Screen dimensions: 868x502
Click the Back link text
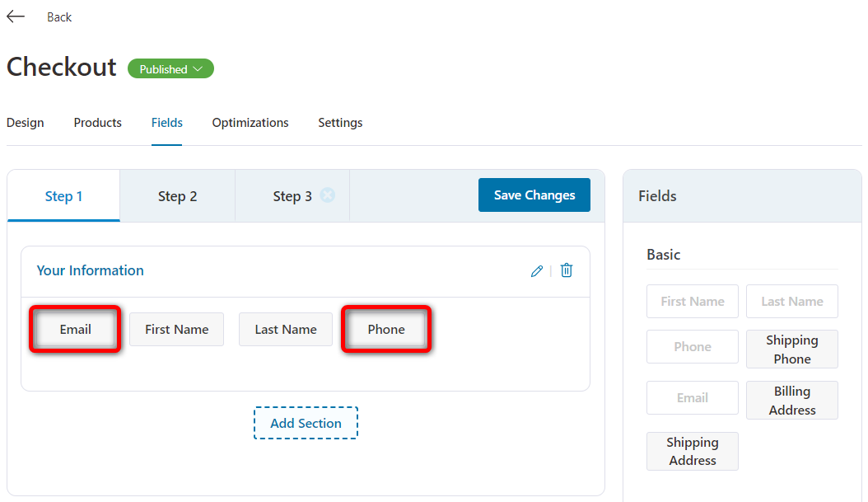click(x=59, y=17)
